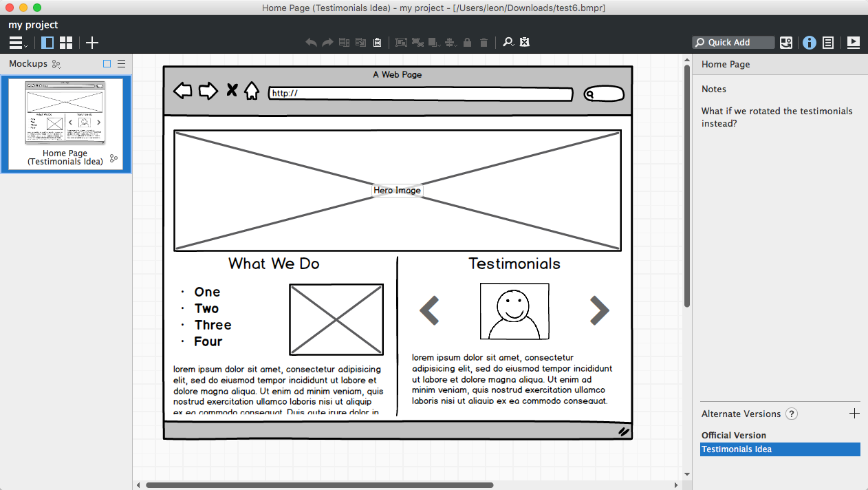Show the project info notes icon
Viewport: 868px width, 490px height.
pos(828,43)
